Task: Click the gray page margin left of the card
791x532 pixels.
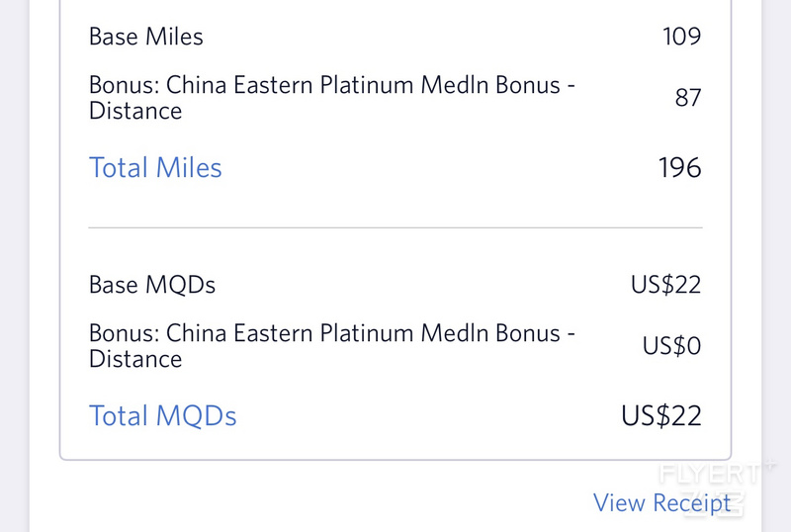Action: pyautogui.click(x=15, y=266)
